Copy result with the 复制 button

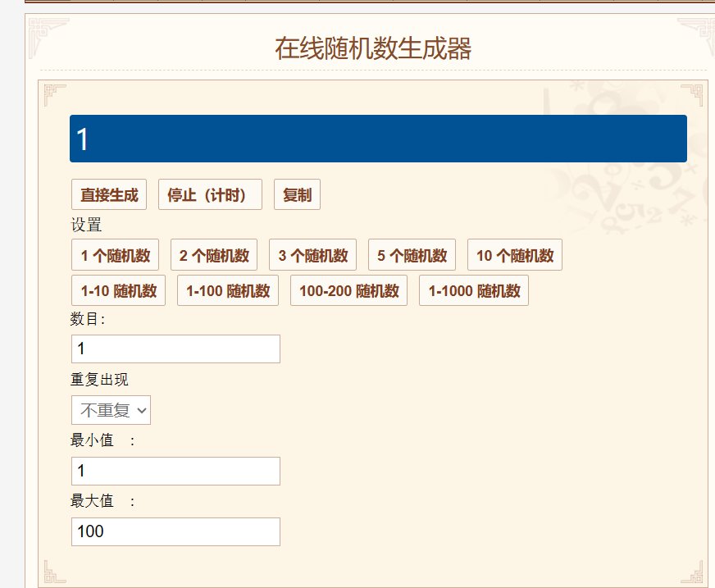click(x=297, y=195)
